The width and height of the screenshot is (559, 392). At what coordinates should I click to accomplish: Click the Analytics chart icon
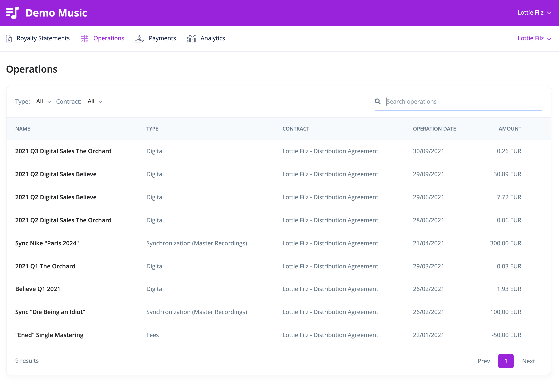click(x=191, y=38)
